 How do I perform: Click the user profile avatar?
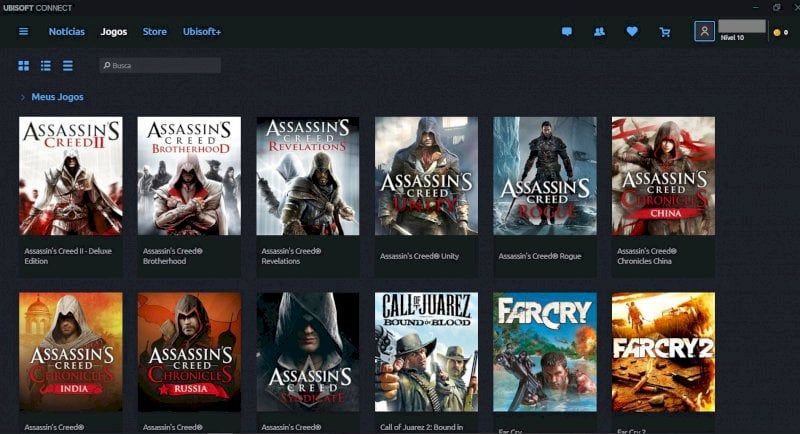coord(704,32)
